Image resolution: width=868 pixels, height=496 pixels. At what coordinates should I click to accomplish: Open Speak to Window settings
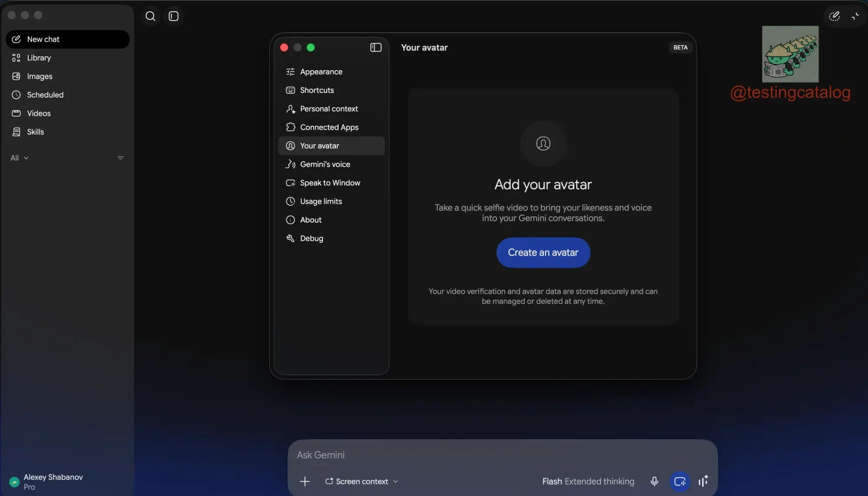[x=331, y=183]
